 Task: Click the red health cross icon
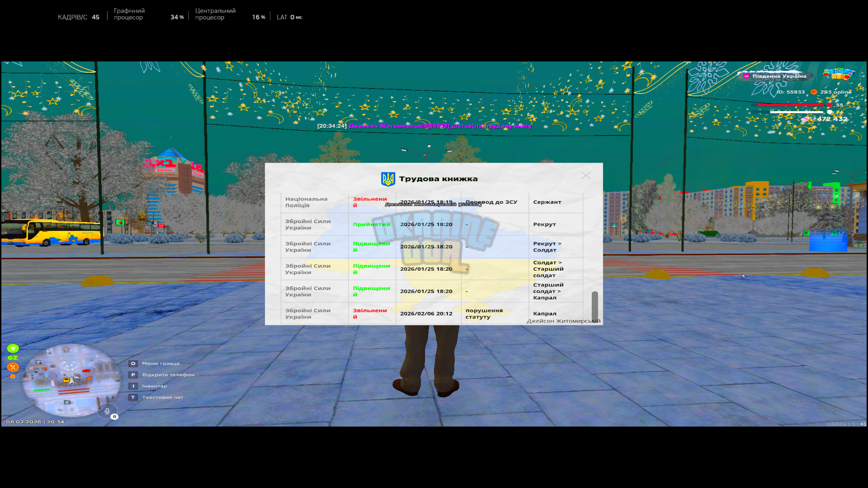[830, 105]
